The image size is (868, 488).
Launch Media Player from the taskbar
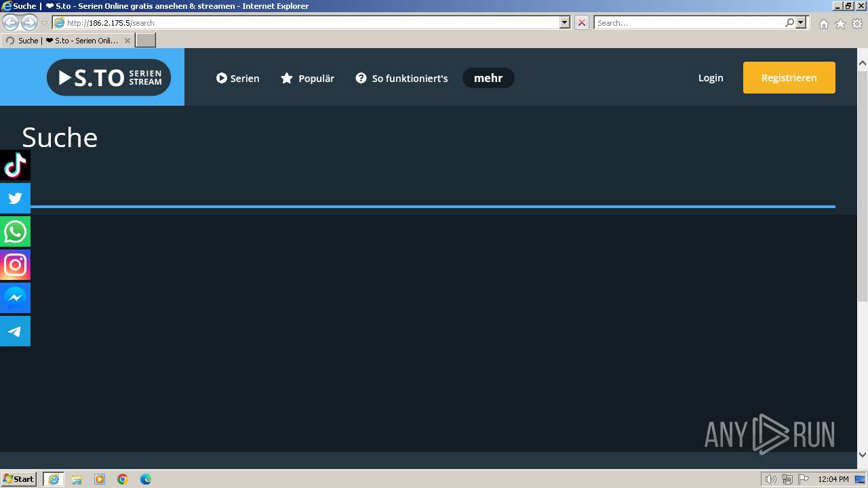click(100, 479)
